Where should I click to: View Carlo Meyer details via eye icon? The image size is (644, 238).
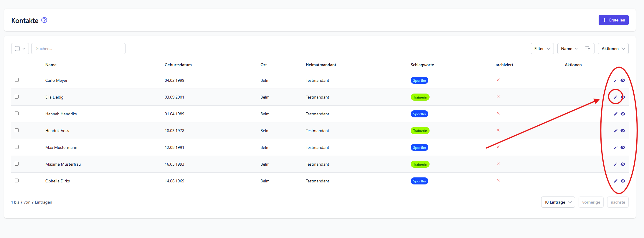623,80
